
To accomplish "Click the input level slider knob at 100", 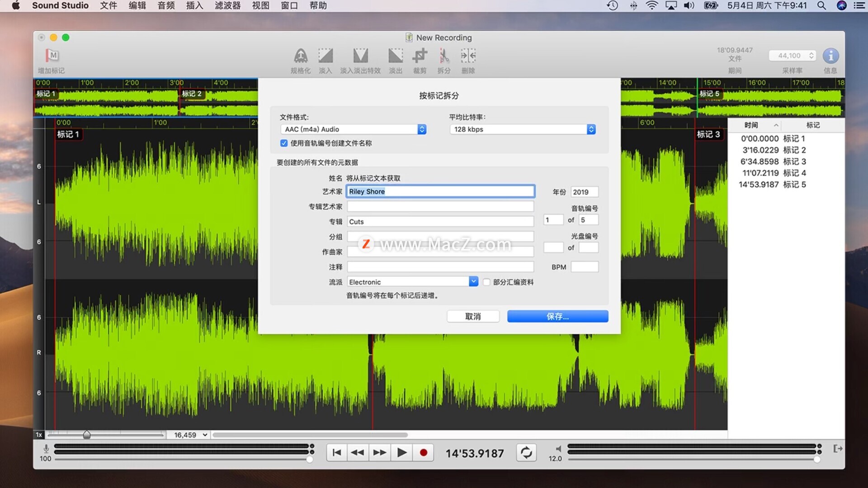I will 310,460.
